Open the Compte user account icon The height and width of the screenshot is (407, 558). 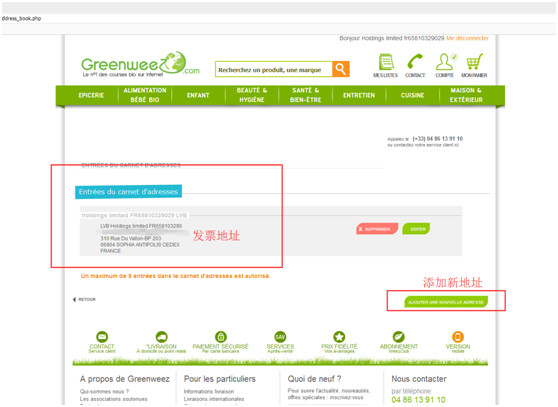[445, 62]
